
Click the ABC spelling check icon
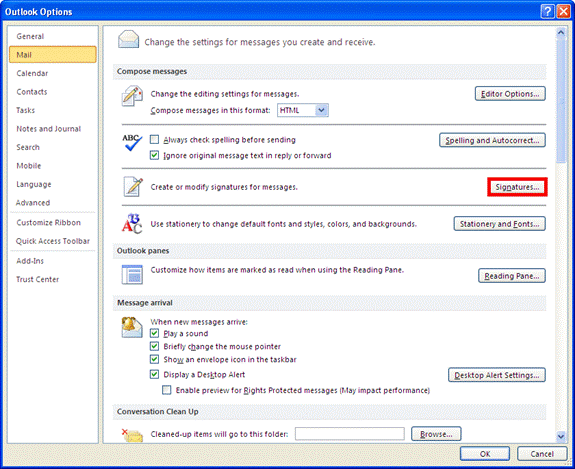tap(132, 143)
